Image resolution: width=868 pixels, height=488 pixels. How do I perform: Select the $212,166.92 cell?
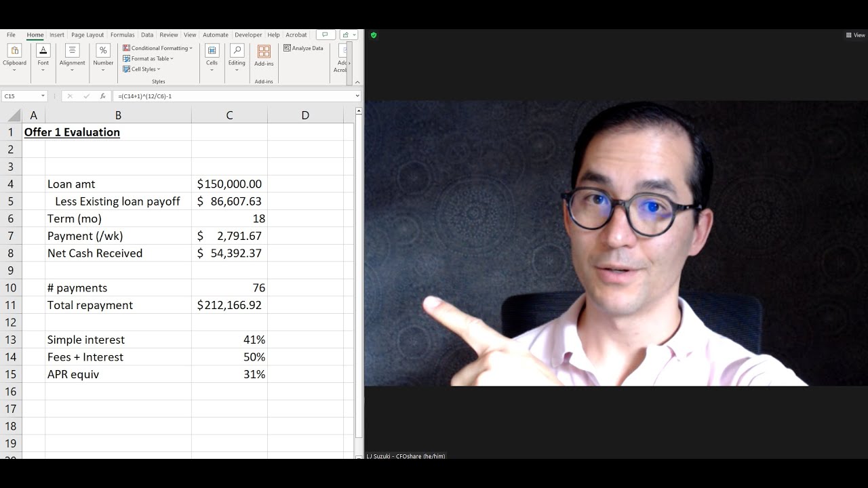click(229, 305)
